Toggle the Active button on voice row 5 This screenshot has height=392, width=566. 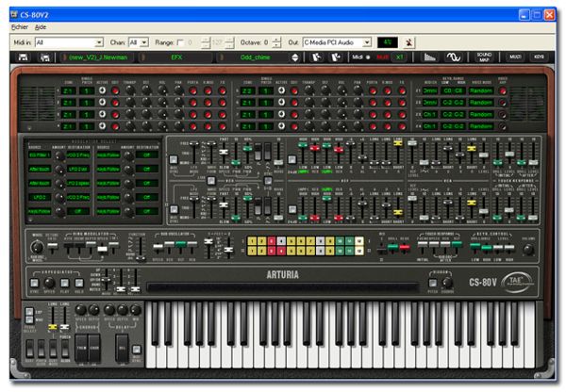(281, 90)
